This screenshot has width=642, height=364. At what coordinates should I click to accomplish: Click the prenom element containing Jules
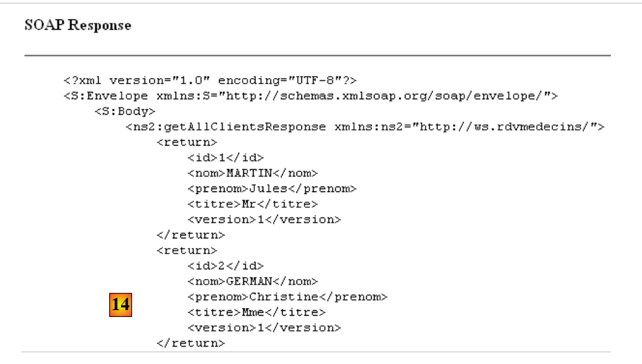(x=272, y=189)
